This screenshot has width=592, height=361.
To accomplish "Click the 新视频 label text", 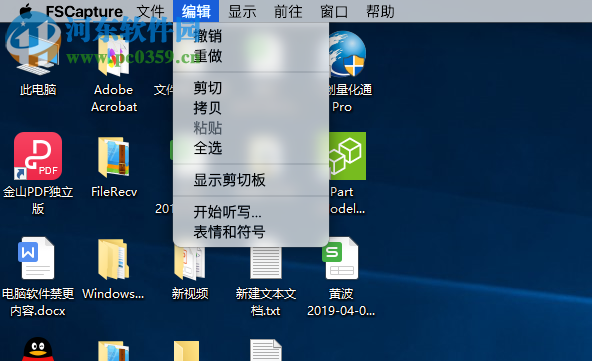I will coord(190,294).
